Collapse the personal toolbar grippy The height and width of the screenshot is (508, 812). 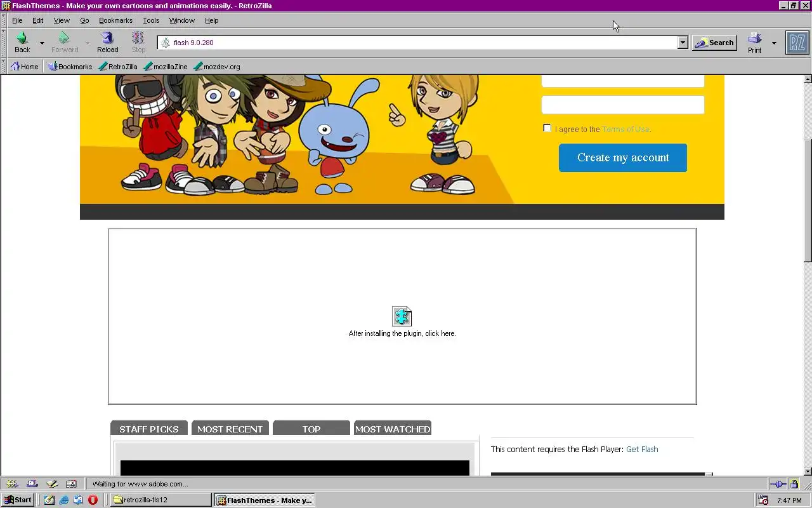[4, 66]
